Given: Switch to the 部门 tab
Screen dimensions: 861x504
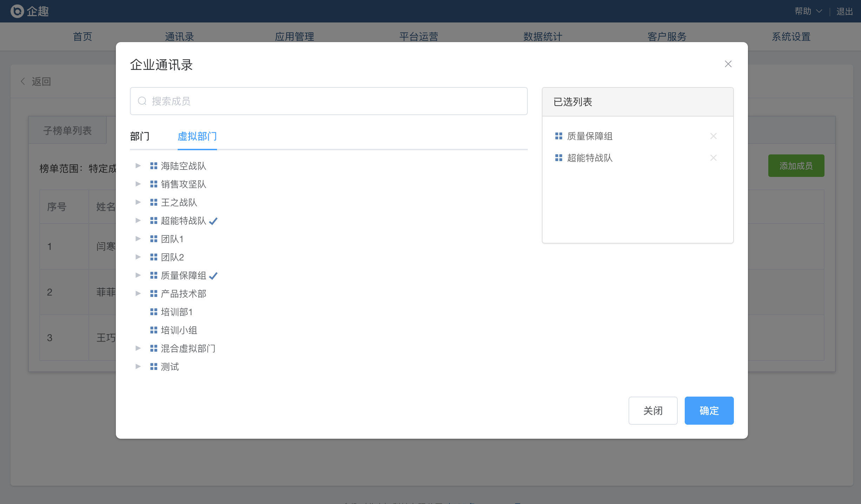Looking at the screenshot, I should click(x=140, y=136).
